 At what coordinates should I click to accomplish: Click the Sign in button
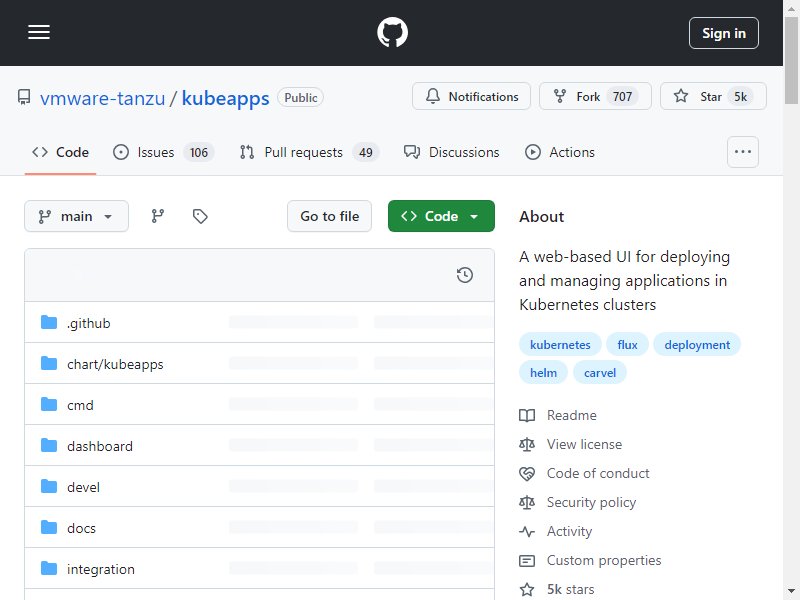click(723, 33)
